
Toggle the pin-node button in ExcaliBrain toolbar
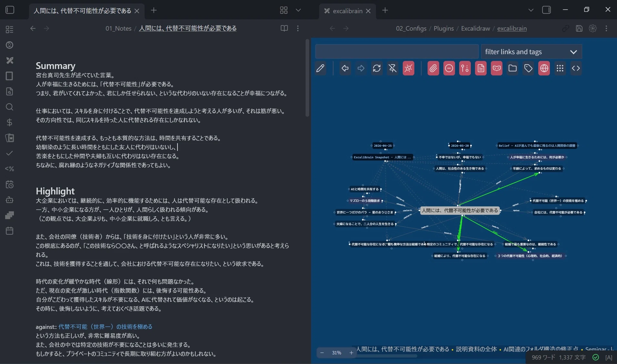[392, 68]
